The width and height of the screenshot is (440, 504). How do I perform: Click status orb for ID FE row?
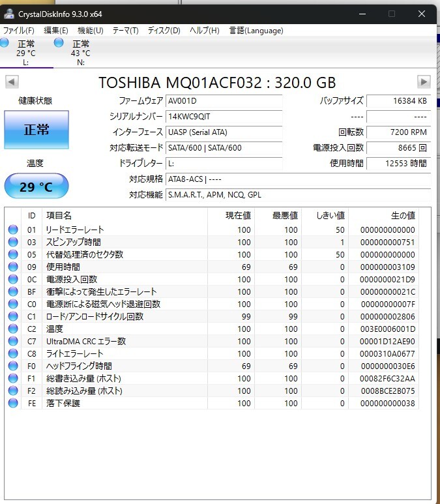(x=13, y=403)
